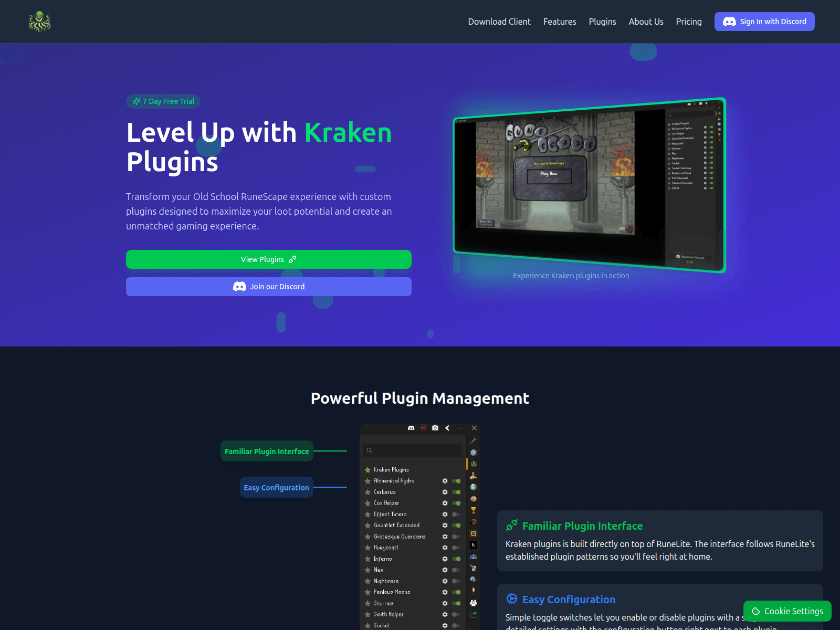This screenshot has width=840, height=630.
Task: Click the orb with green checkmark sidebar icon
Action: click(x=474, y=580)
